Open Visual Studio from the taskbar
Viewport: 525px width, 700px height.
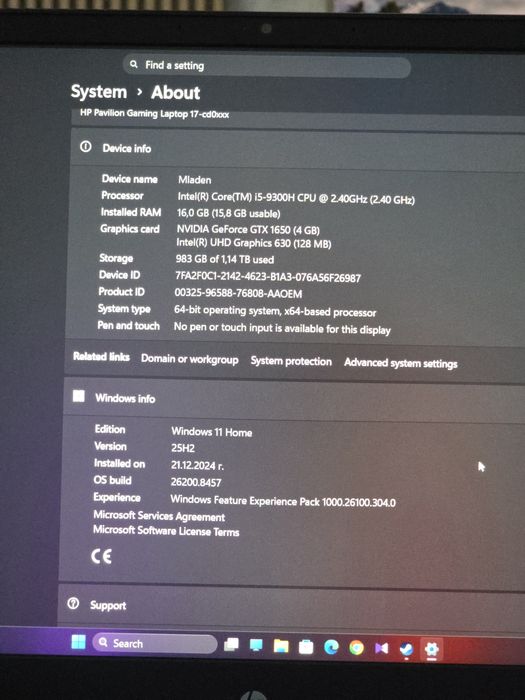[381, 648]
